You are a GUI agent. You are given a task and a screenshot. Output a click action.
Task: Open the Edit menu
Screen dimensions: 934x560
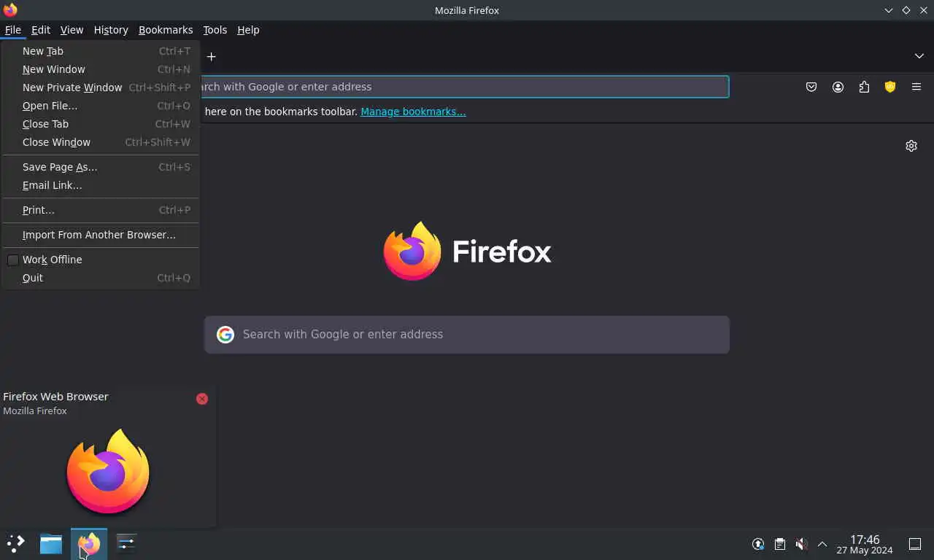tap(41, 30)
